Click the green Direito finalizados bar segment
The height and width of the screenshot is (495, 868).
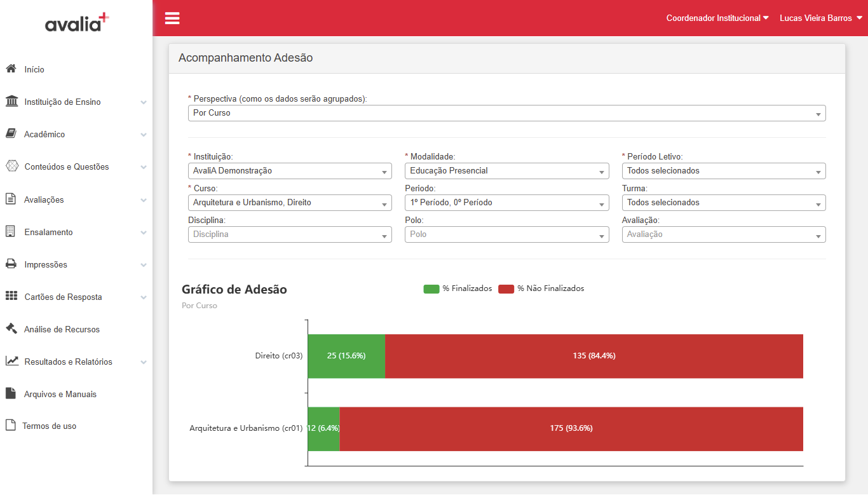point(346,356)
